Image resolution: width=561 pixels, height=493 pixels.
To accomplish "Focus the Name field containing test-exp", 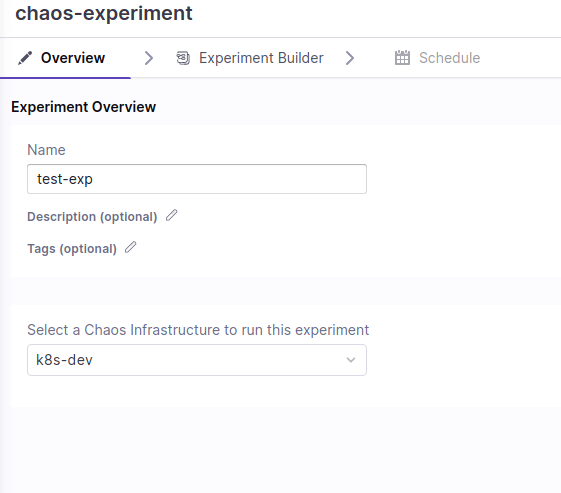I will (197, 179).
